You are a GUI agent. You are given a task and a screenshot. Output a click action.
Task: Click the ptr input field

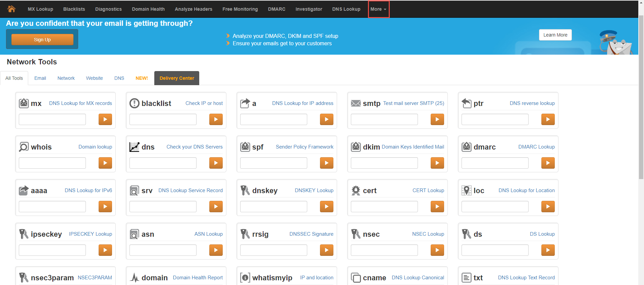click(495, 119)
